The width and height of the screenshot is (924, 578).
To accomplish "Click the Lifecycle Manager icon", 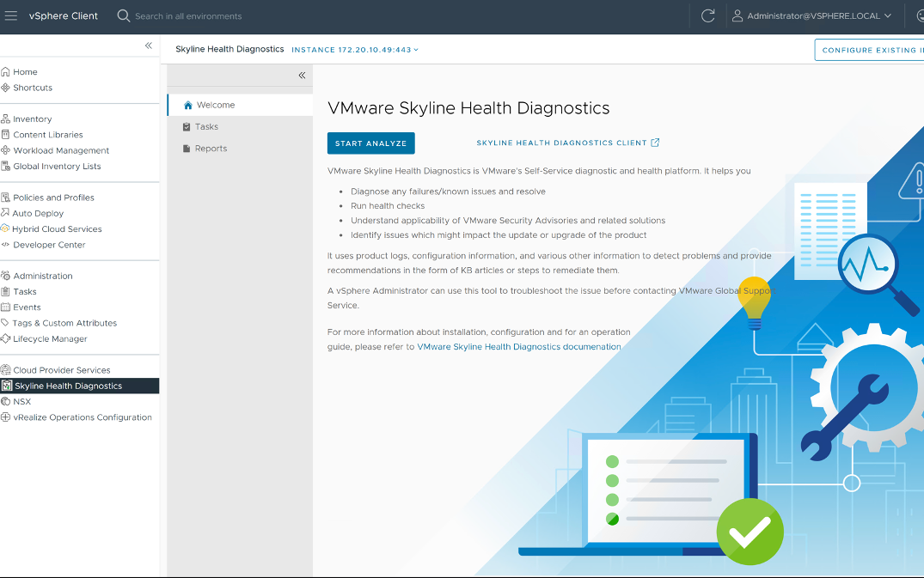I will tap(6, 339).
